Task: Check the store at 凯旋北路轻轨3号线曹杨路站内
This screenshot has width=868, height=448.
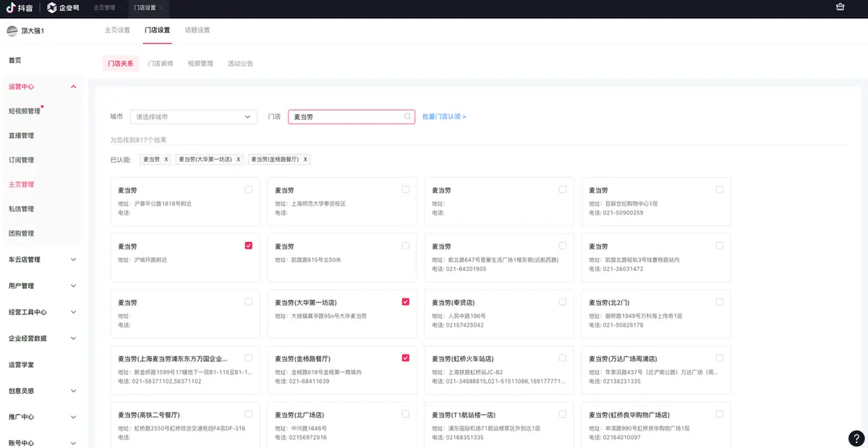Action: click(720, 246)
